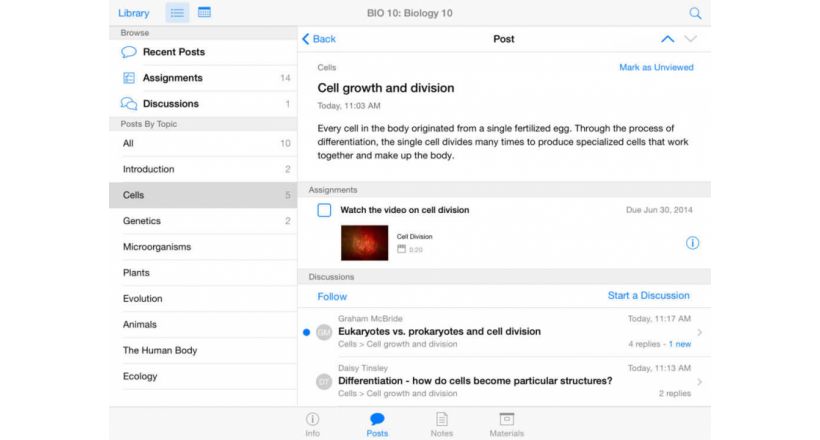Go to next post with down chevron
The width and height of the screenshot is (820, 440).
point(691,39)
